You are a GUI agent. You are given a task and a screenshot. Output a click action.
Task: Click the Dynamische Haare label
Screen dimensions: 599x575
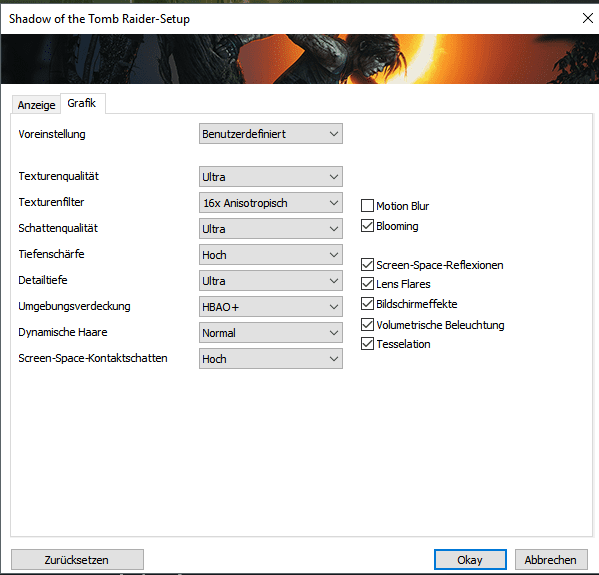point(63,332)
